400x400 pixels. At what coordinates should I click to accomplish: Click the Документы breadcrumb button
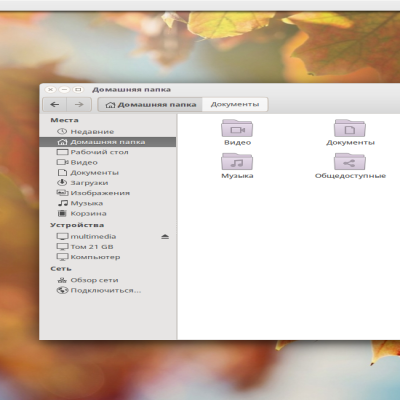click(235, 104)
